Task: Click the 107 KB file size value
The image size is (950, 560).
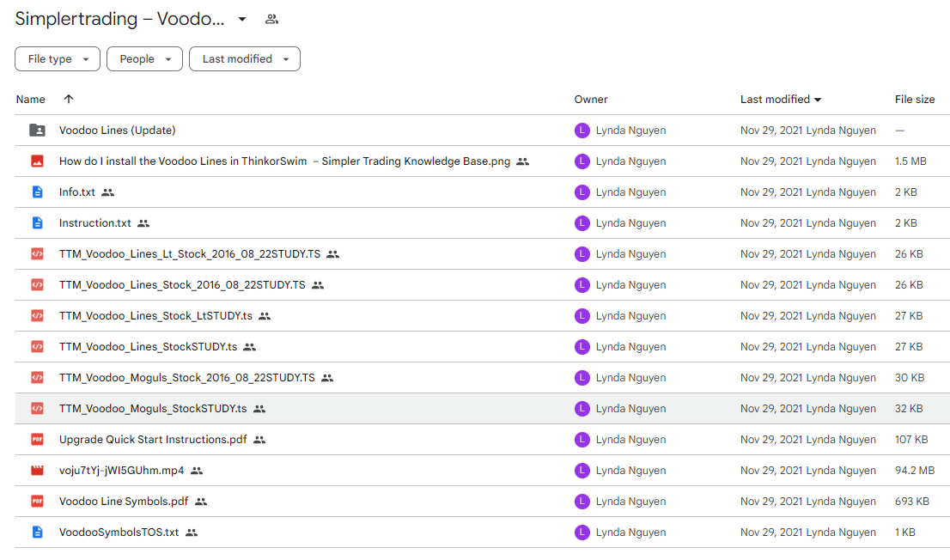Action: (911, 440)
